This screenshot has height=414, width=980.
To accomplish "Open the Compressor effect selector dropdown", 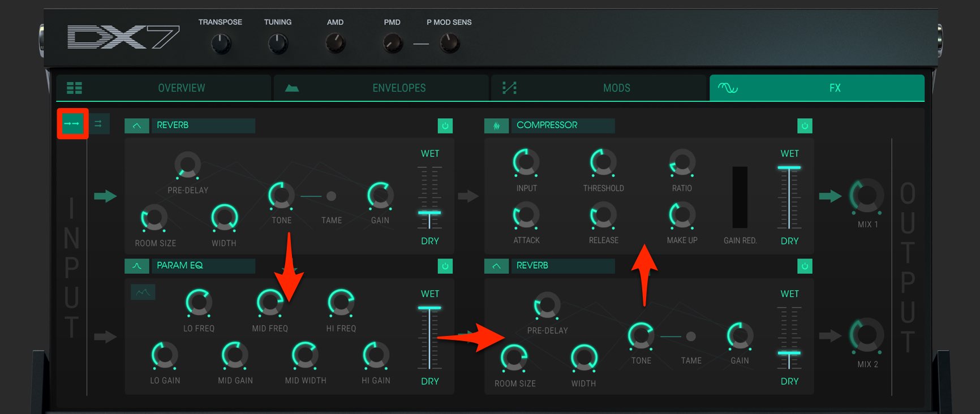I will pyautogui.click(x=563, y=126).
